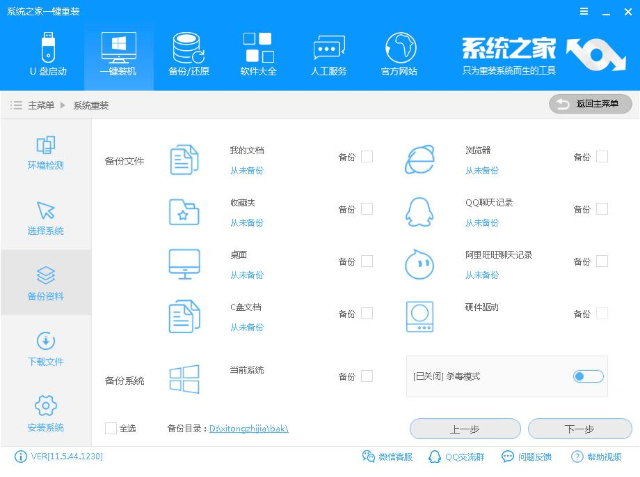Check the 收藏夹 backup checkbox
Image resolution: width=640 pixels, height=477 pixels.
(x=367, y=209)
